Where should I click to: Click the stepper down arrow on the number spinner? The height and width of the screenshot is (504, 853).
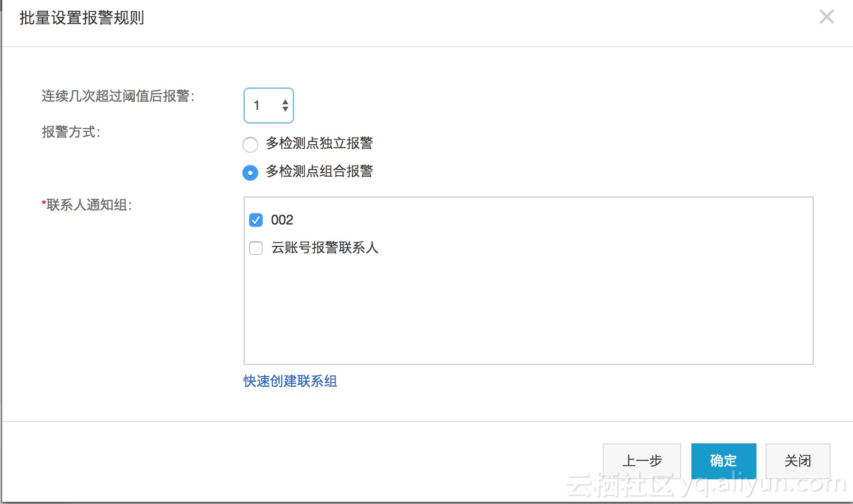tap(285, 110)
